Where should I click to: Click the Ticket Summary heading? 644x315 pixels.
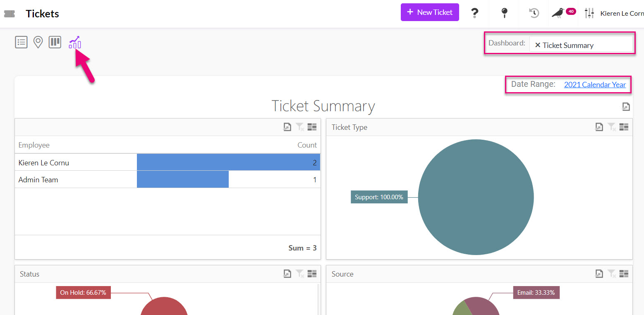point(323,106)
